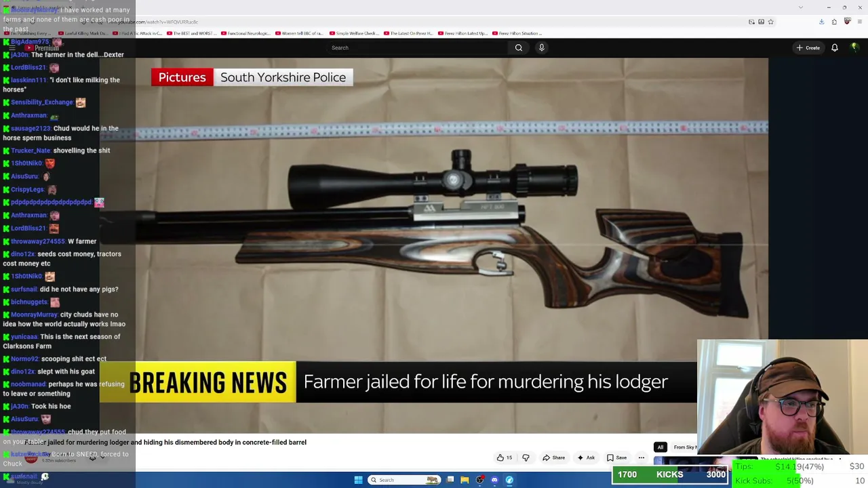Open 'Perez Hilton Situation' bookmark
The height and width of the screenshot is (488, 868).
(517, 33)
